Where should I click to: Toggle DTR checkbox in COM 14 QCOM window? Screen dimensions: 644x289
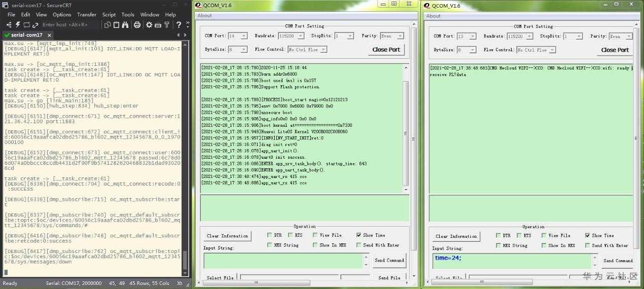tap(270, 235)
